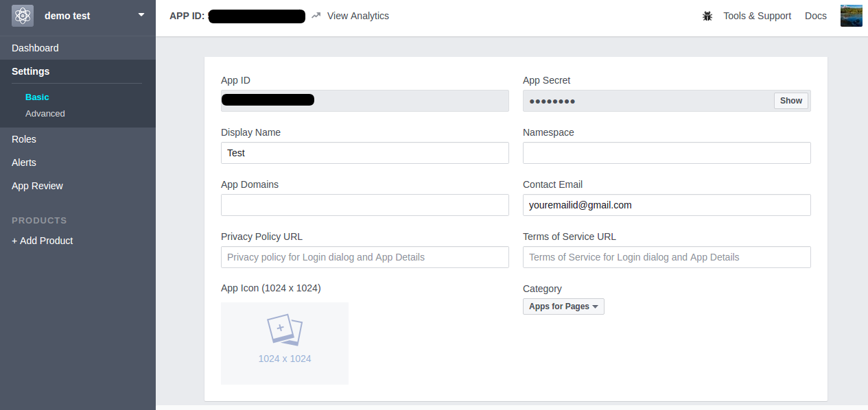
Task: Click the atom app logo icon
Action: 23,15
